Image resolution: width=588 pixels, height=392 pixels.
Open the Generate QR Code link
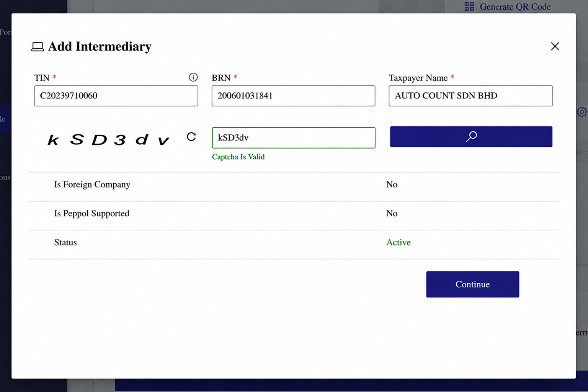tap(515, 7)
